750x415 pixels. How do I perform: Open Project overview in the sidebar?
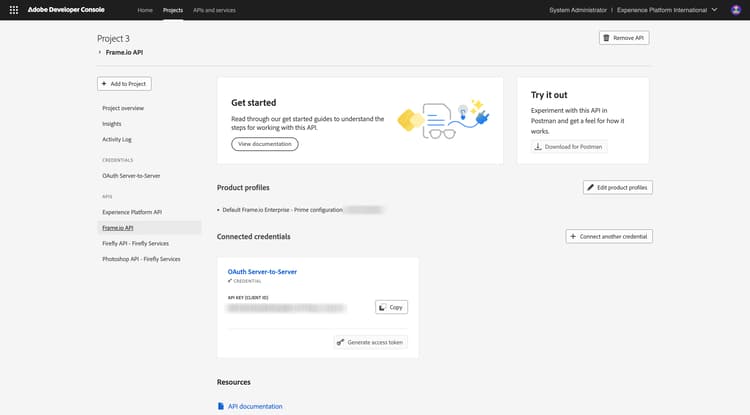pyautogui.click(x=123, y=108)
